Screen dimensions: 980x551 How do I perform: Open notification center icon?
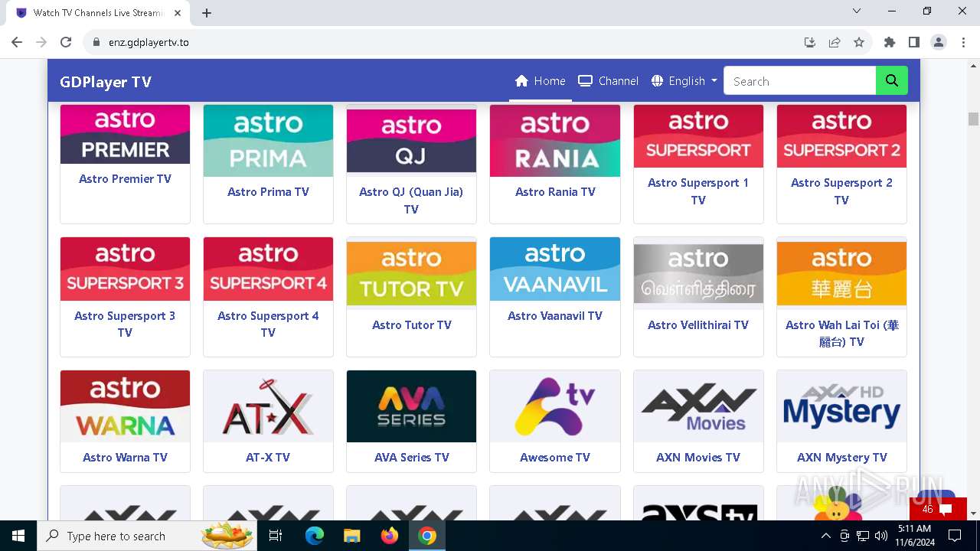click(x=955, y=536)
